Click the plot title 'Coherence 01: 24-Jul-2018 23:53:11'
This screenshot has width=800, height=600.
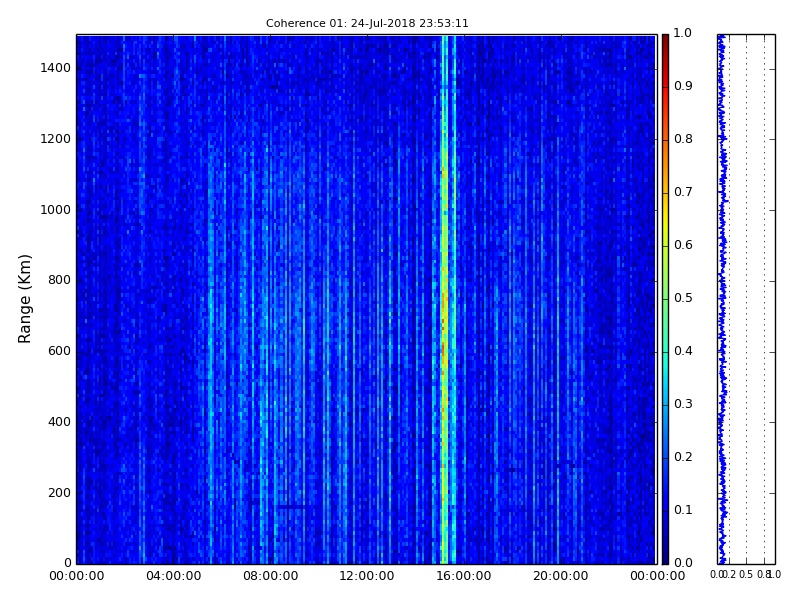point(367,23)
